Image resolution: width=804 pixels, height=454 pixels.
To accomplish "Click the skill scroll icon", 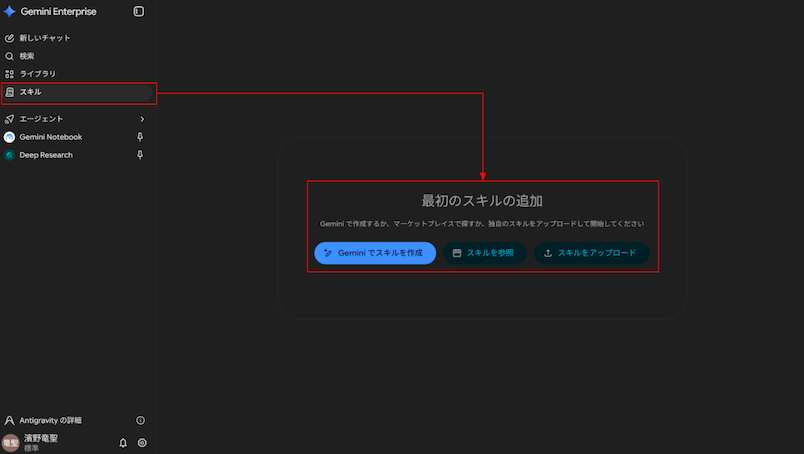I will point(9,92).
